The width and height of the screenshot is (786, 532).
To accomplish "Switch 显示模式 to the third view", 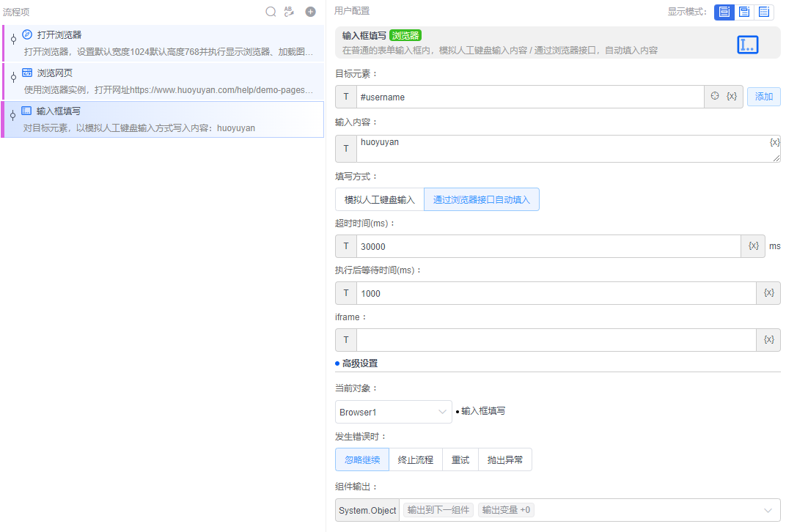I will pos(763,12).
